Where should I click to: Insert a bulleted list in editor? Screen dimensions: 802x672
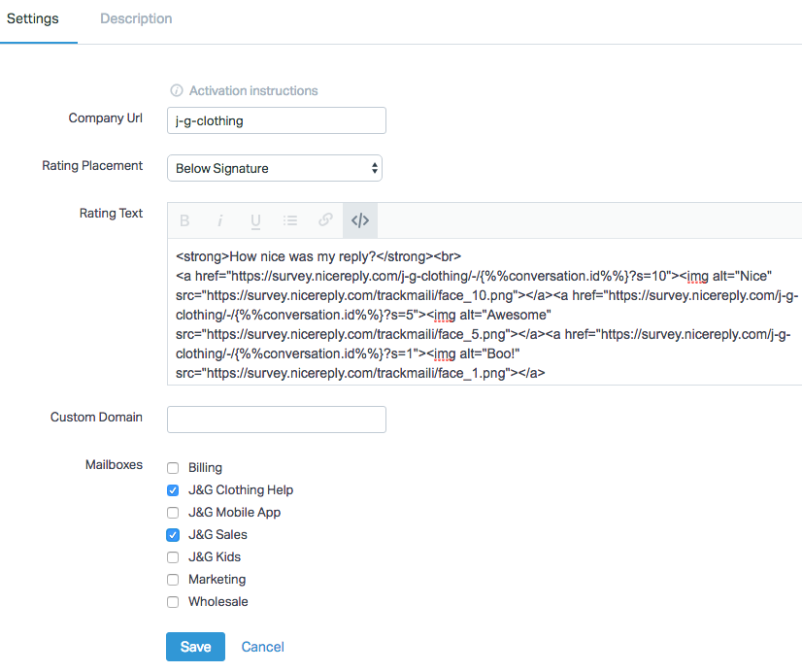pyautogui.click(x=289, y=220)
